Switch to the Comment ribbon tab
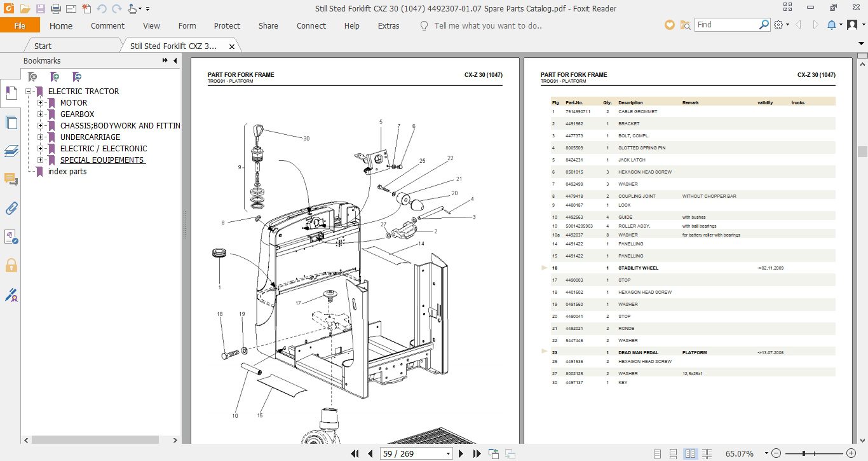The height and width of the screenshot is (461, 868). pyautogui.click(x=107, y=25)
